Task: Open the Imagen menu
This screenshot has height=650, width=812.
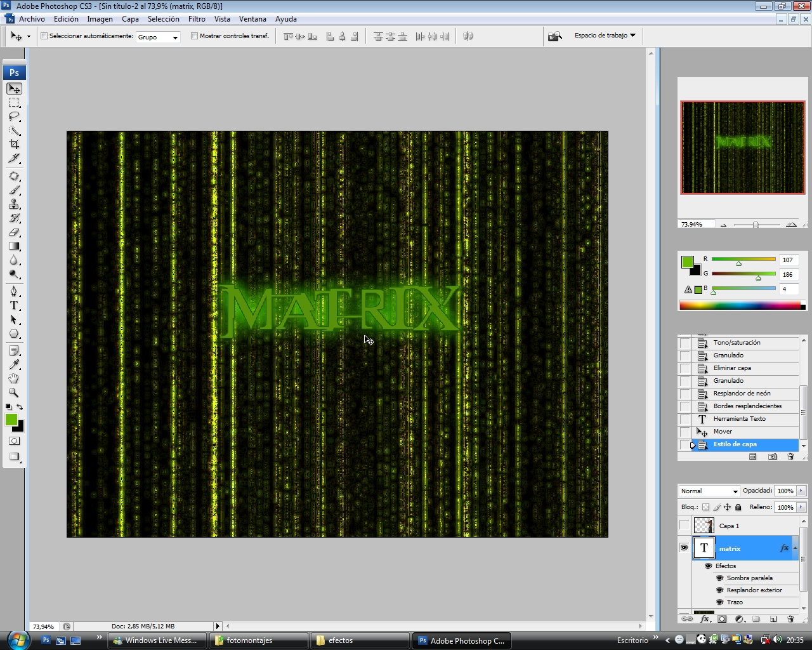Action: coord(100,19)
